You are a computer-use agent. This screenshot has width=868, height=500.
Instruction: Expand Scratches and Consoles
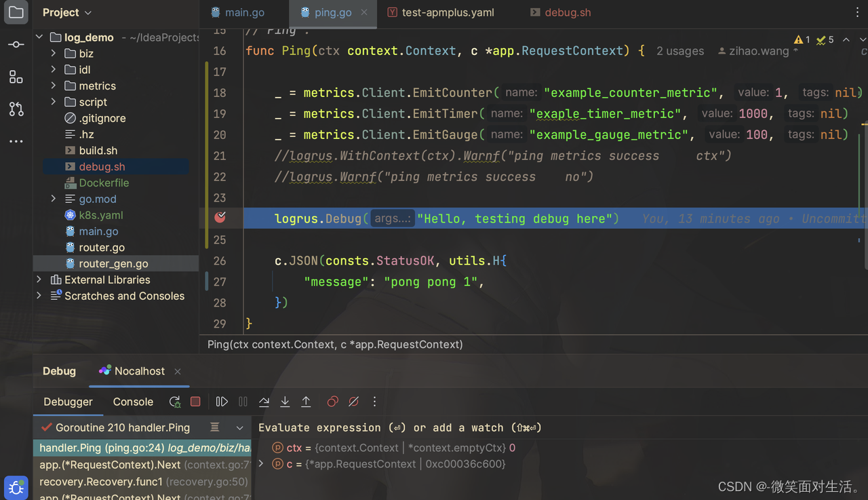[39, 296]
